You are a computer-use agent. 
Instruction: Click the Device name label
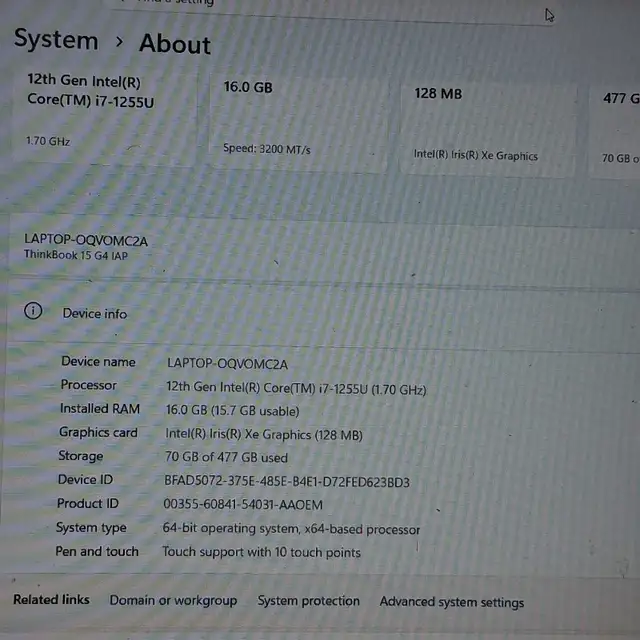coord(98,362)
